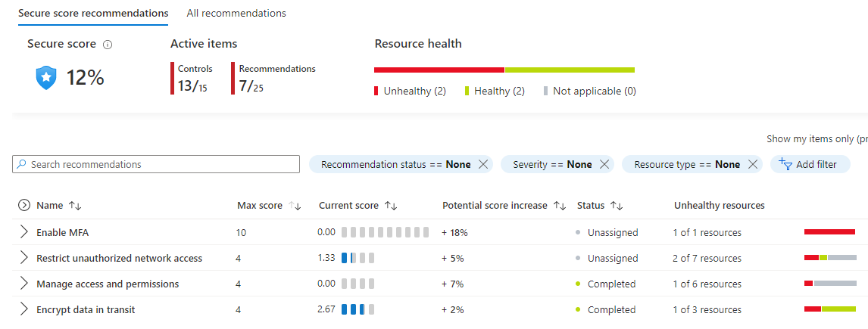
Task: Open the '1 of 1 resources' link
Action: point(707,233)
